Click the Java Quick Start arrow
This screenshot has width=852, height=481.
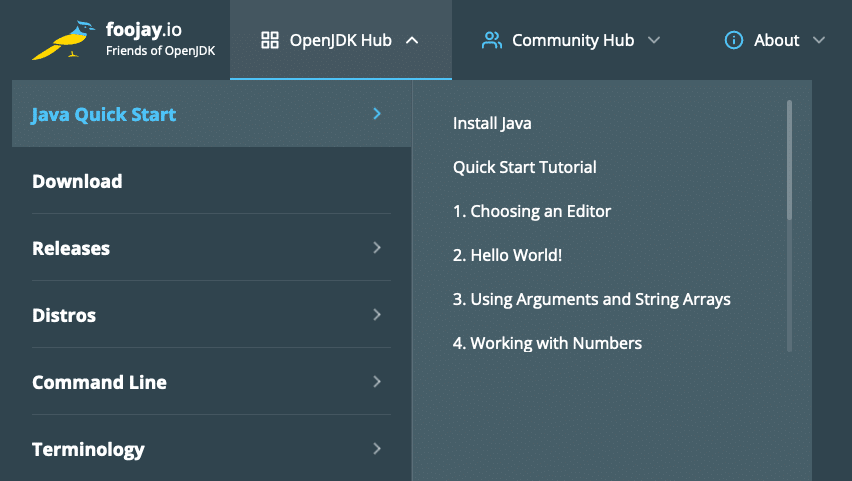click(x=377, y=114)
